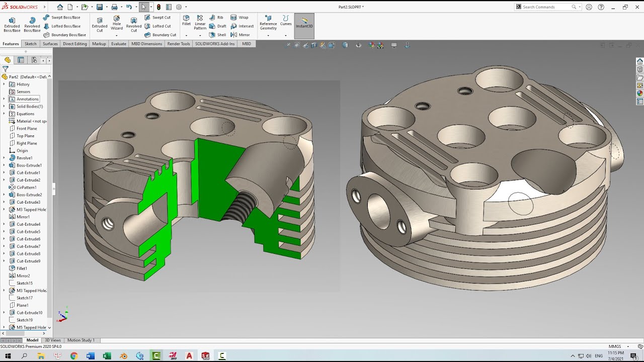The image size is (644, 362).
Task: Open the Curves tool
Action: tap(286, 21)
